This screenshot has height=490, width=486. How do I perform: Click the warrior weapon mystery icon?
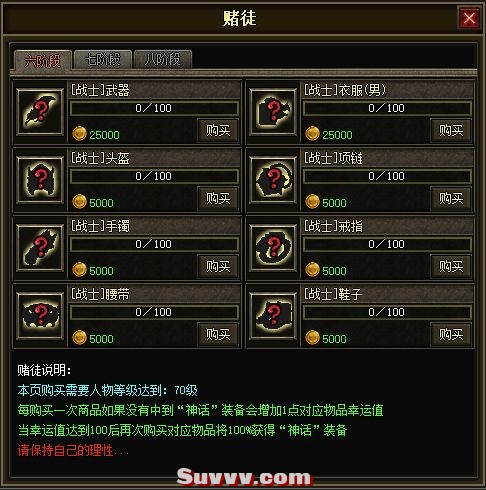tap(40, 112)
